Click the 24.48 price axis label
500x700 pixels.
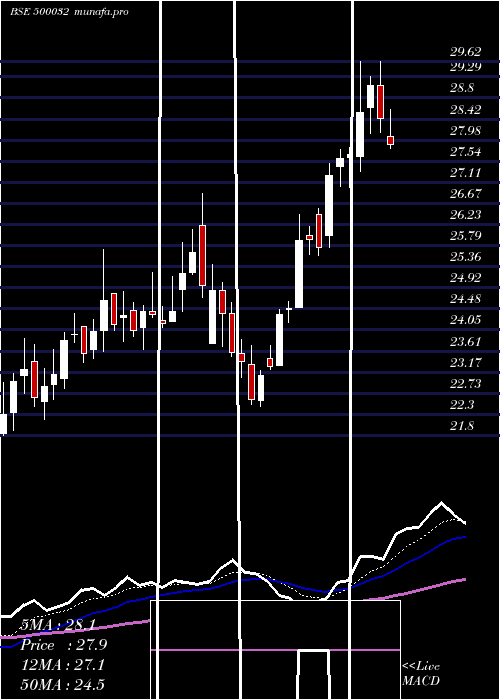click(x=465, y=299)
